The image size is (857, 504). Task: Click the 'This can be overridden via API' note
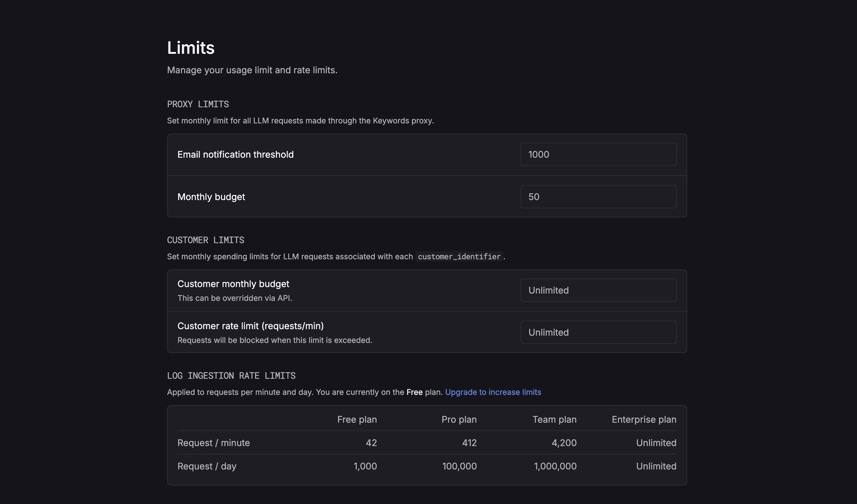(234, 298)
